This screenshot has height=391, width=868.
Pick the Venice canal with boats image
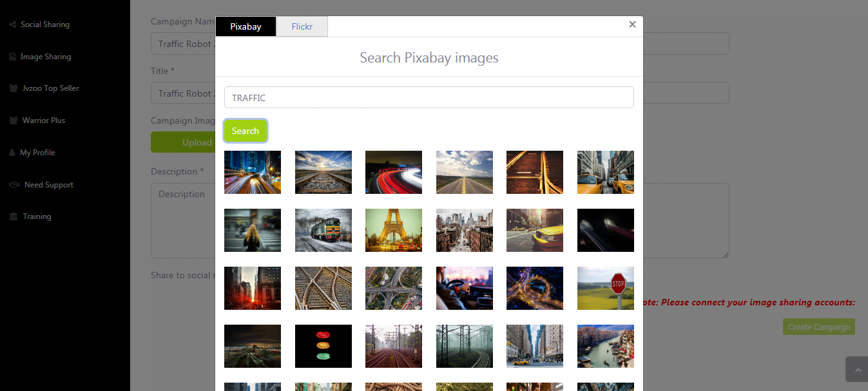tap(606, 346)
